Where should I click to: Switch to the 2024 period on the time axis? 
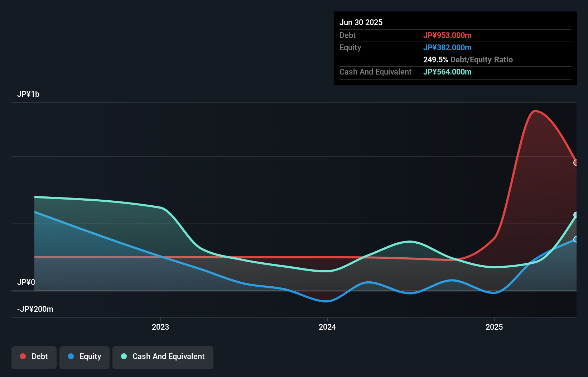coord(328,327)
